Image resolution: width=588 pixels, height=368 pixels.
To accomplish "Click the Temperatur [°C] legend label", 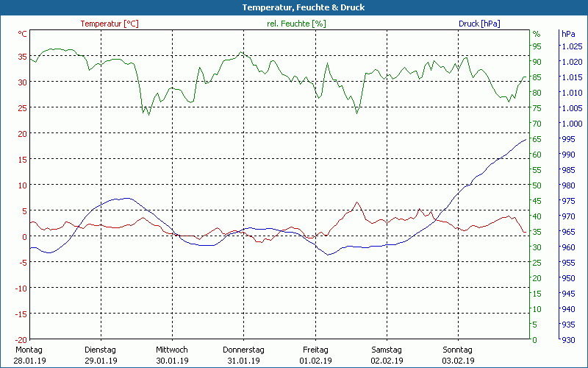I will pos(110,24).
